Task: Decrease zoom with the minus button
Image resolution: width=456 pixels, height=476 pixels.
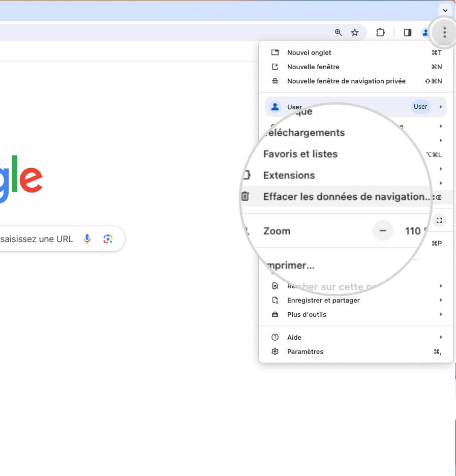Action: click(x=383, y=231)
